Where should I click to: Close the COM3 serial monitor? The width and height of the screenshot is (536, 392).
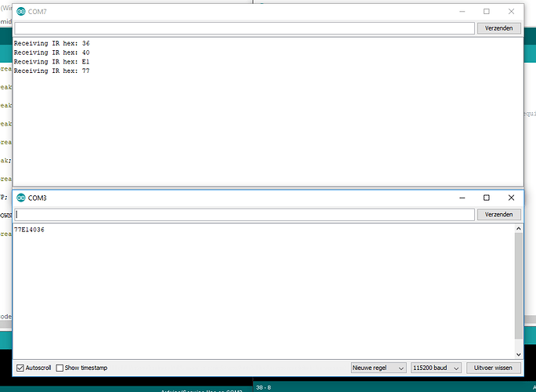[511, 198]
